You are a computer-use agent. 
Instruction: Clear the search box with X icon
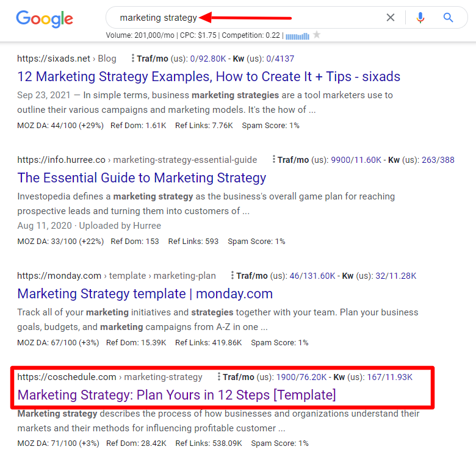click(x=391, y=18)
